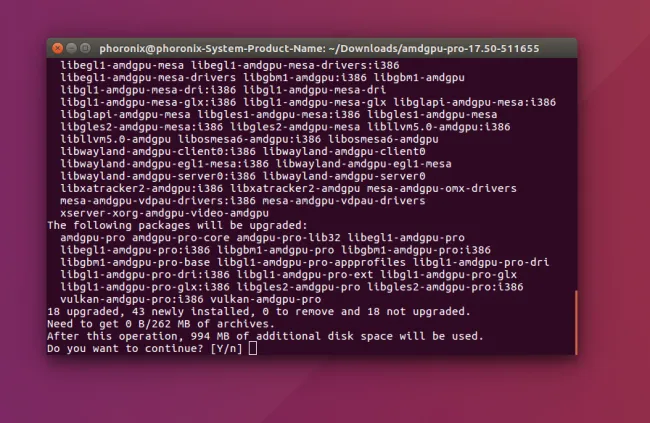The width and height of the screenshot is (650, 423).
Task: Click 'mesa-amdgpu-vdpau-drivers:i386' package name
Action: [158, 201]
